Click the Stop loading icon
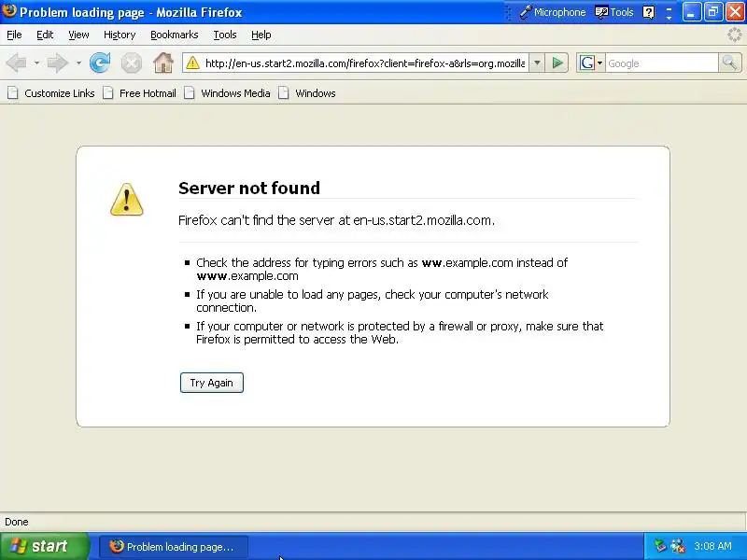 131,63
